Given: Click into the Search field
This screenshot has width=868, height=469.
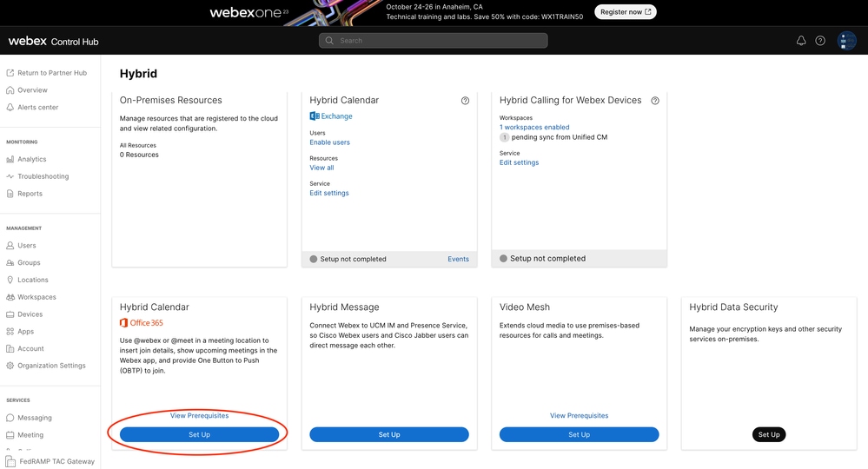Looking at the screenshot, I should [434, 40].
